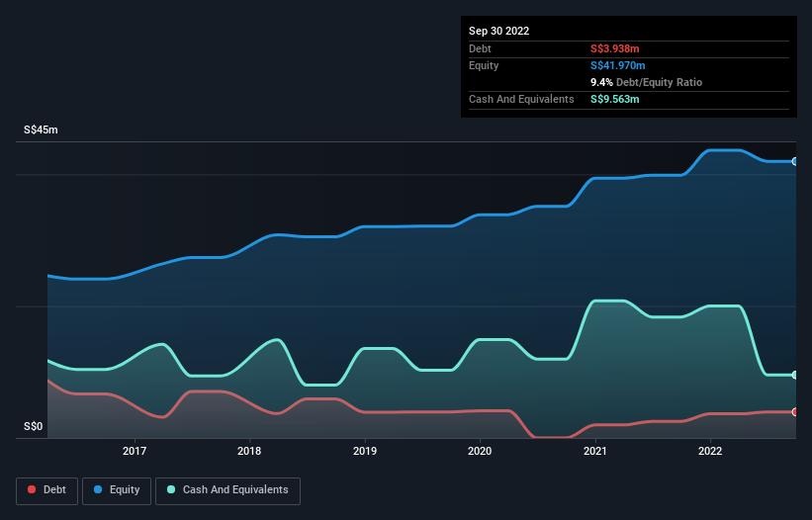This screenshot has width=812, height=520.
Task: Click the 2021 x-axis label
Action: coord(595,451)
